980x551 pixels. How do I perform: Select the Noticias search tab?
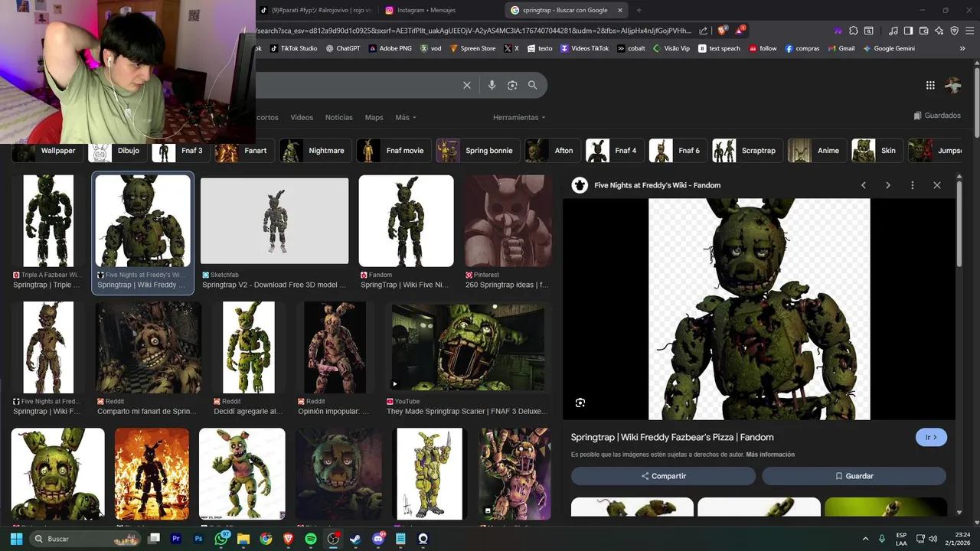pos(339,117)
